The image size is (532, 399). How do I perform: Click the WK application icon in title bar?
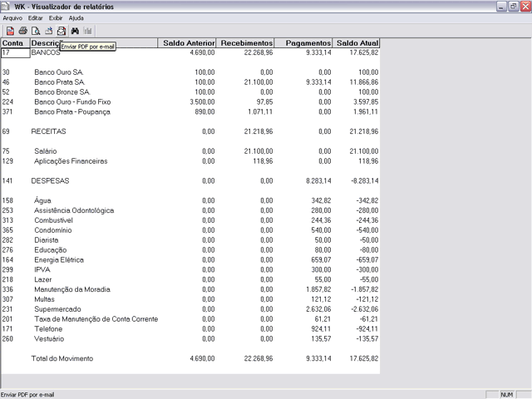(7, 7)
